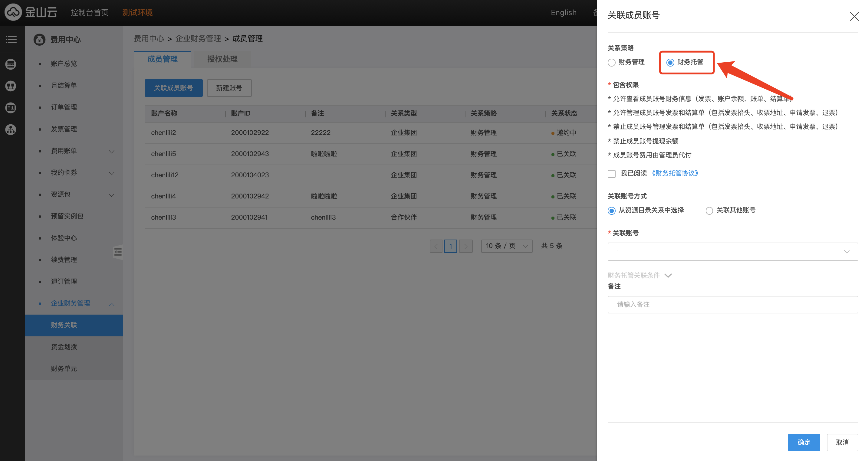868x461 pixels.
Task: Open 月结算单 in sidebar
Action: click(x=64, y=85)
